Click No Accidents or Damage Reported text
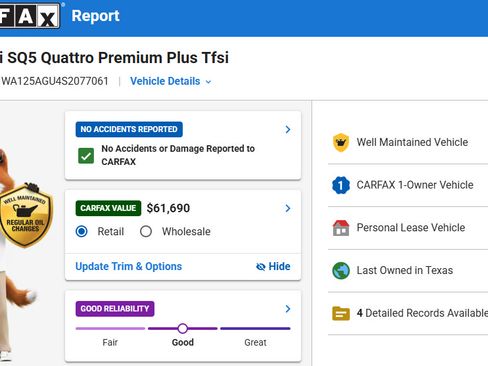This screenshot has width=488, height=366. pos(178,155)
